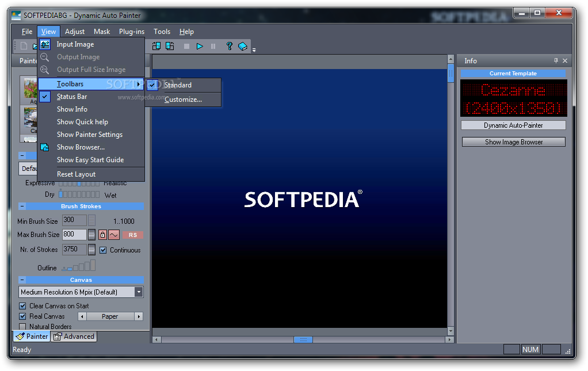The image size is (588, 371).
Task: Open the Mask menu
Action: coord(102,32)
